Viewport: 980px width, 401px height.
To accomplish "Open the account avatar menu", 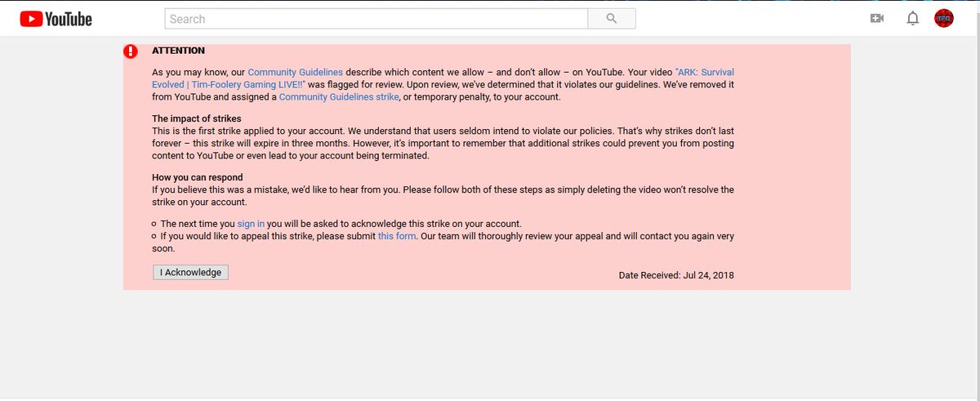I will (944, 19).
